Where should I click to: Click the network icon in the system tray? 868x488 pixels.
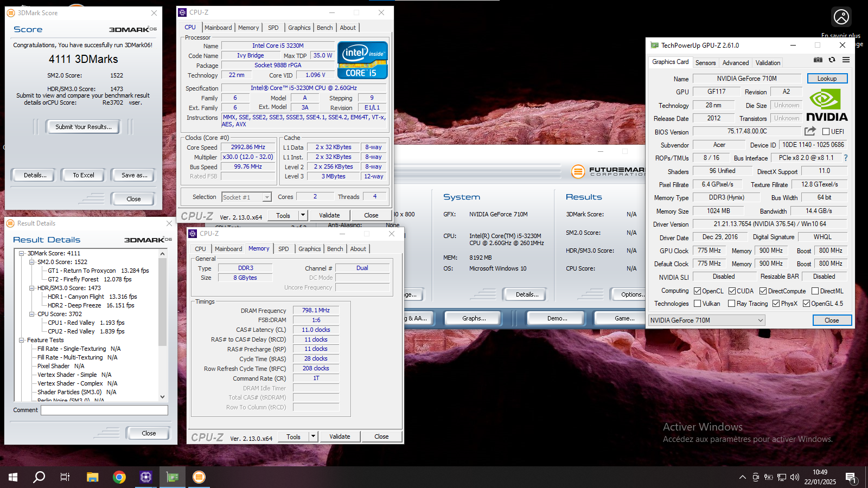pyautogui.click(x=782, y=477)
